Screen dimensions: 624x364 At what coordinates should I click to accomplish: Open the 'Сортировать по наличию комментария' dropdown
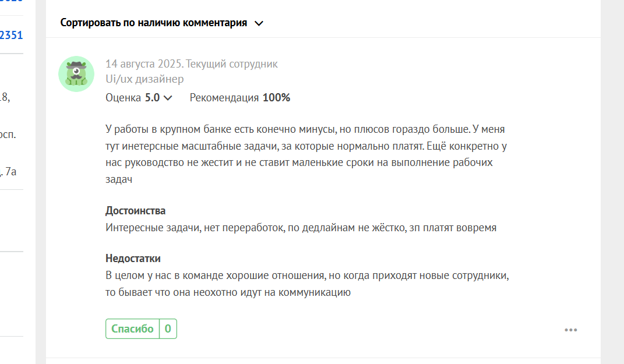(x=161, y=23)
